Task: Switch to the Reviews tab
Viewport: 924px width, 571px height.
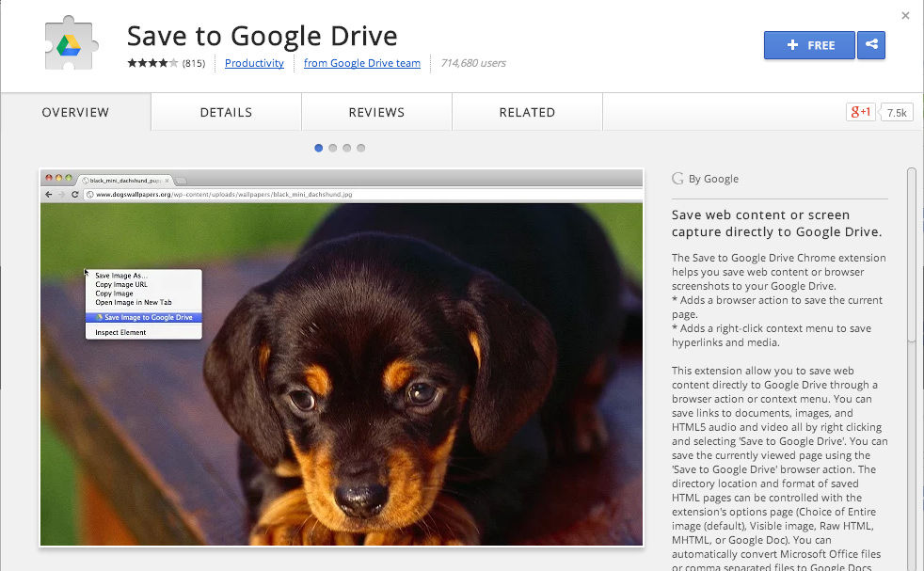Action: pos(376,112)
